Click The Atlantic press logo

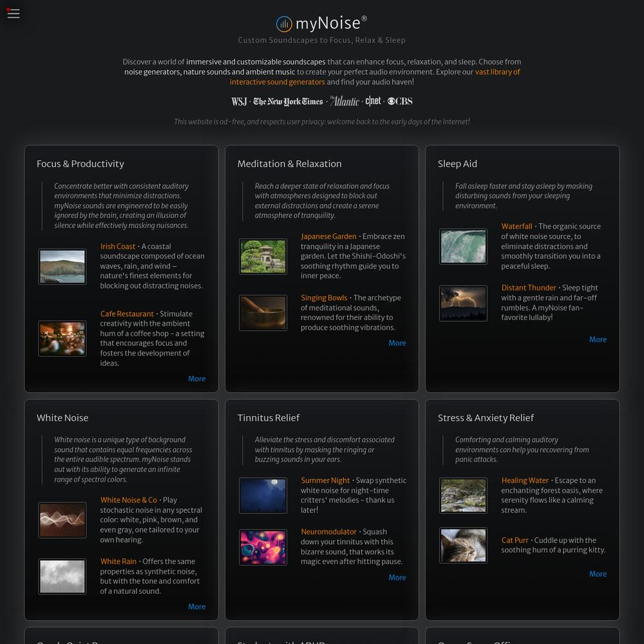click(x=345, y=101)
